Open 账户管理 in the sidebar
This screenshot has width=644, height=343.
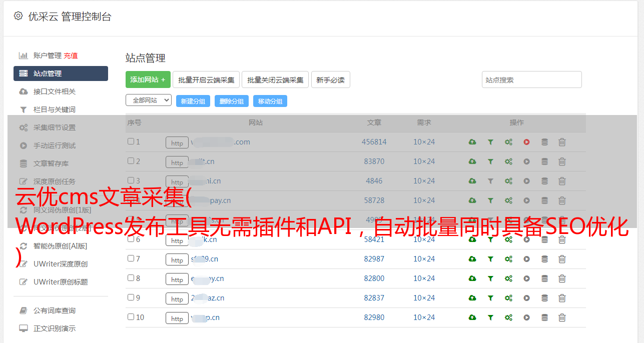48,55
